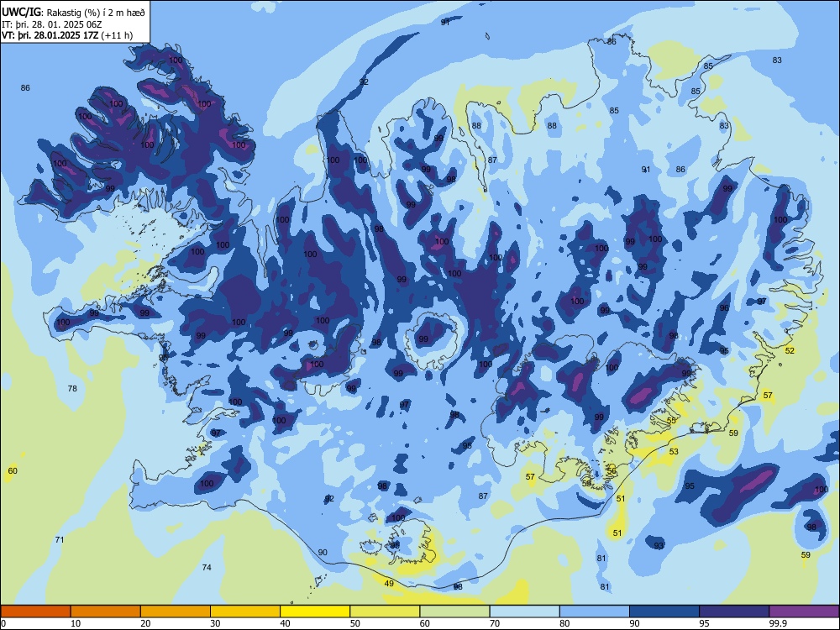The width and height of the screenshot is (840, 630).
Task: Click the legend tick label '10'
Action: [x=76, y=623]
